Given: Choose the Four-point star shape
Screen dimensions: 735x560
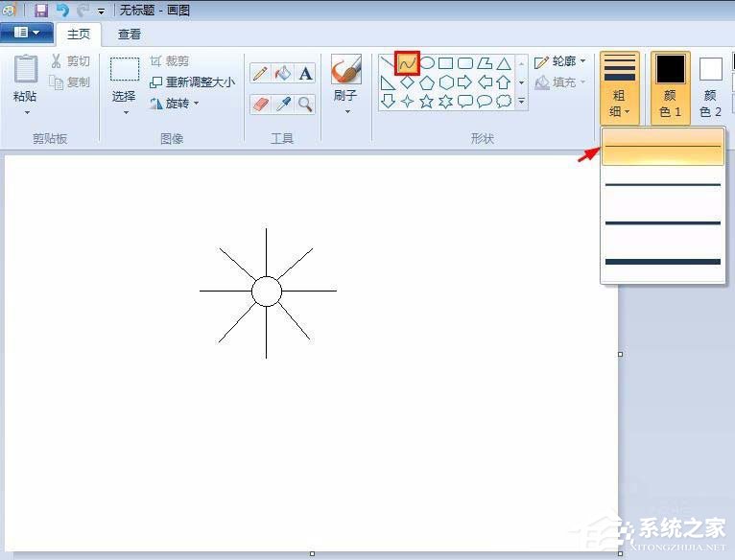Looking at the screenshot, I should point(407,101).
